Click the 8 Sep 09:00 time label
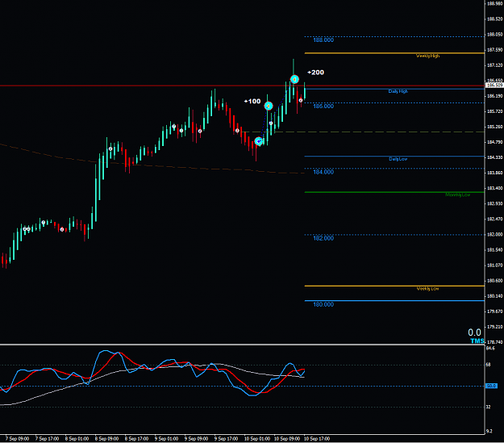This screenshot has height=443, width=504. [x=106, y=439]
